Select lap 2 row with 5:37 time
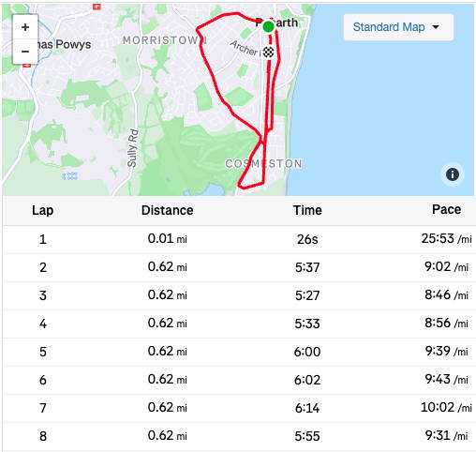 [x=239, y=267]
